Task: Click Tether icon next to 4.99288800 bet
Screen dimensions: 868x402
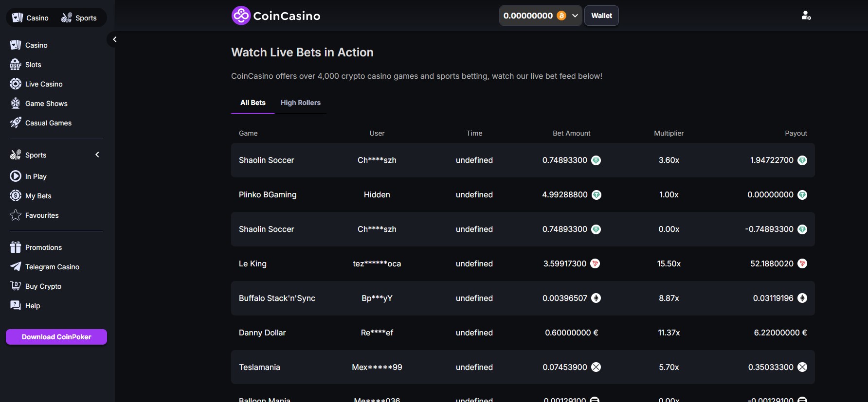Action: pyautogui.click(x=597, y=194)
